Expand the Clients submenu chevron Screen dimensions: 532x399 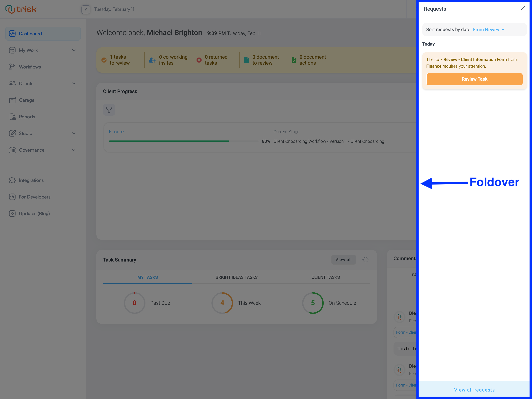click(x=74, y=83)
